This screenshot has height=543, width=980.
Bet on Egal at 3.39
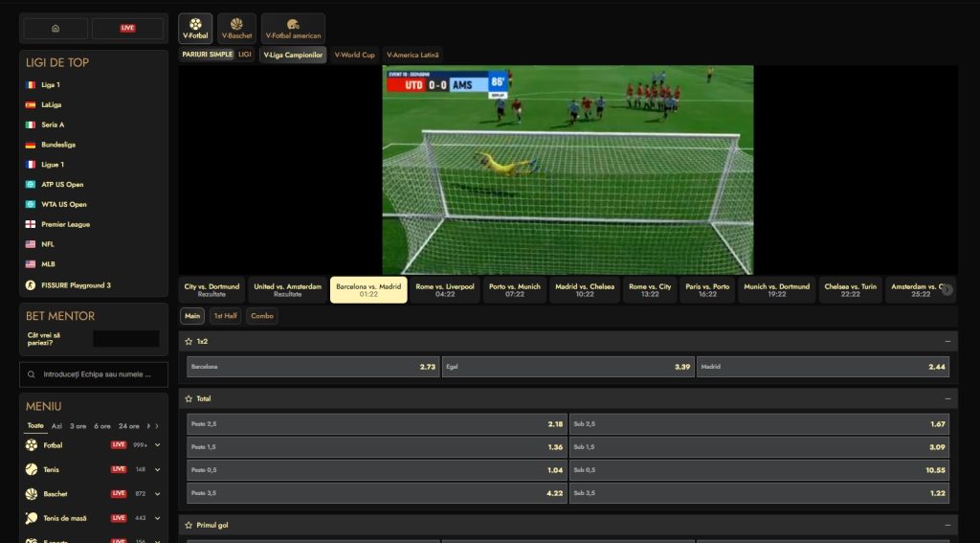(568, 367)
